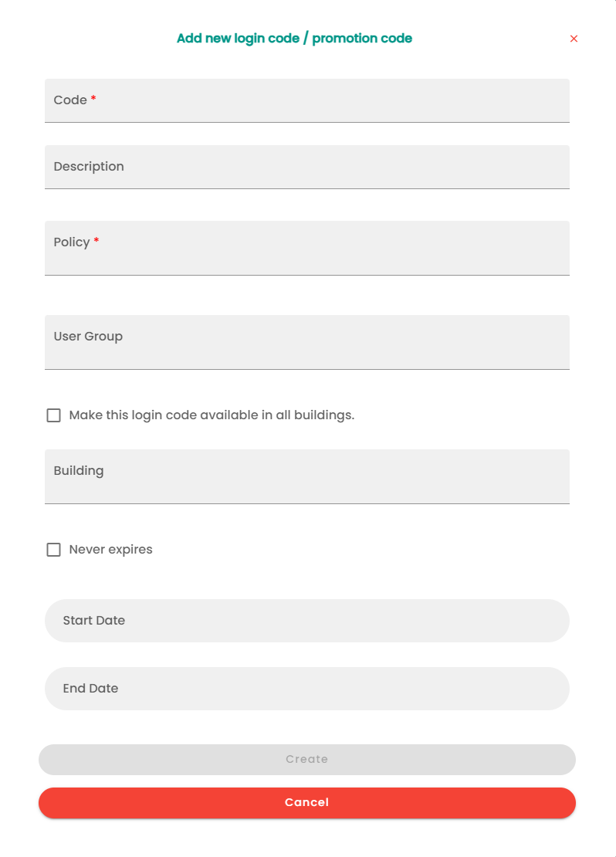
Task: Select the End Date field
Action: pyautogui.click(x=306, y=689)
